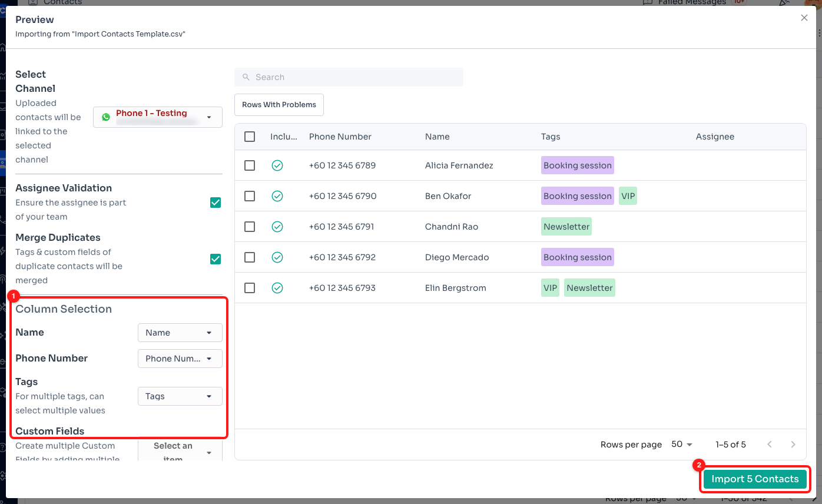Go to next page arrow
The width and height of the screenshot is (822, 504).
[793, 445]
